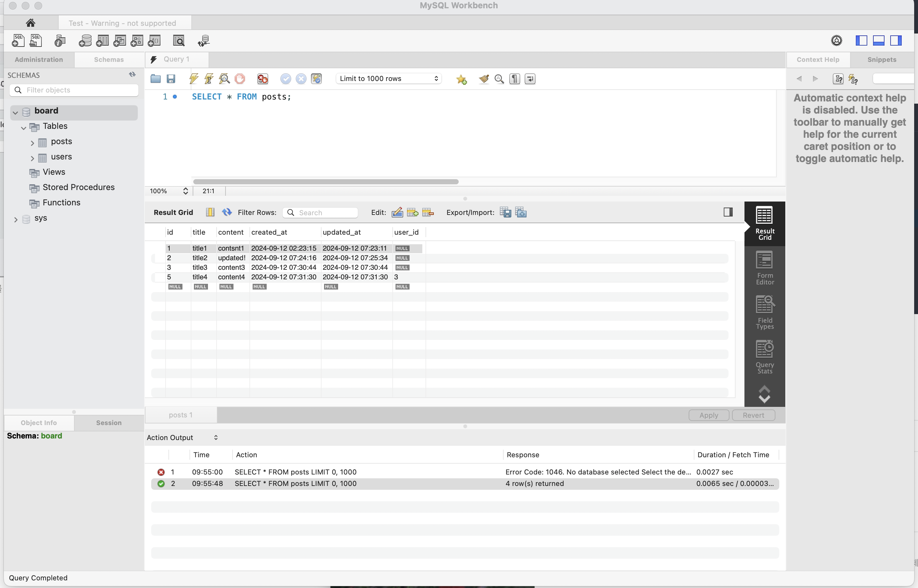
Task: Click the Revert button
Action: 753,415
